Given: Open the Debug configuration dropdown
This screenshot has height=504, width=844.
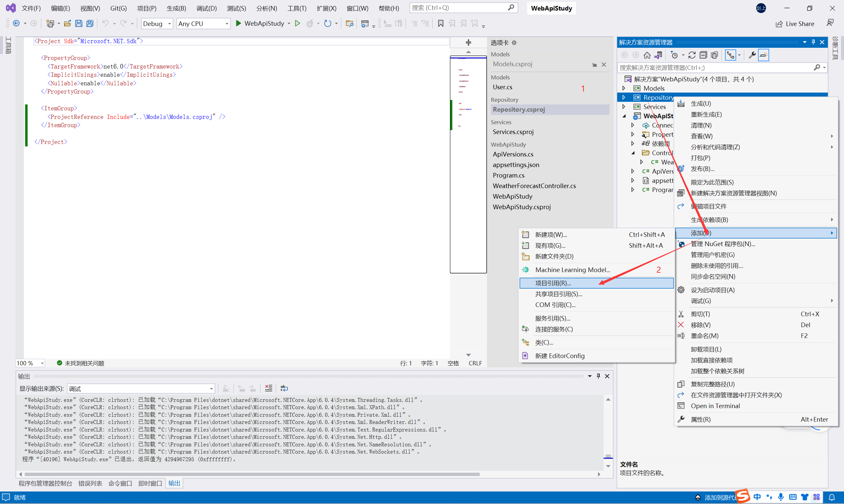Looking at the screenshot, I should 157,24.
